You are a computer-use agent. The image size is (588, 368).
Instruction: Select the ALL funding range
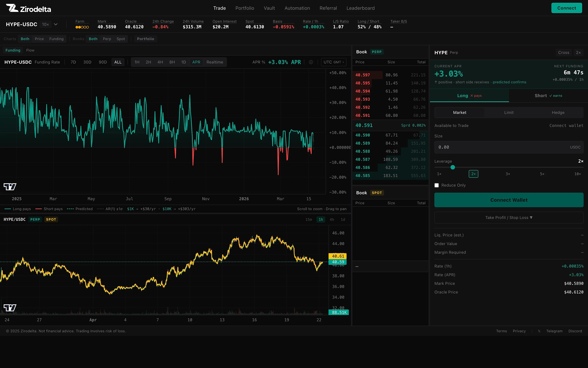click(x=118, y=62)
